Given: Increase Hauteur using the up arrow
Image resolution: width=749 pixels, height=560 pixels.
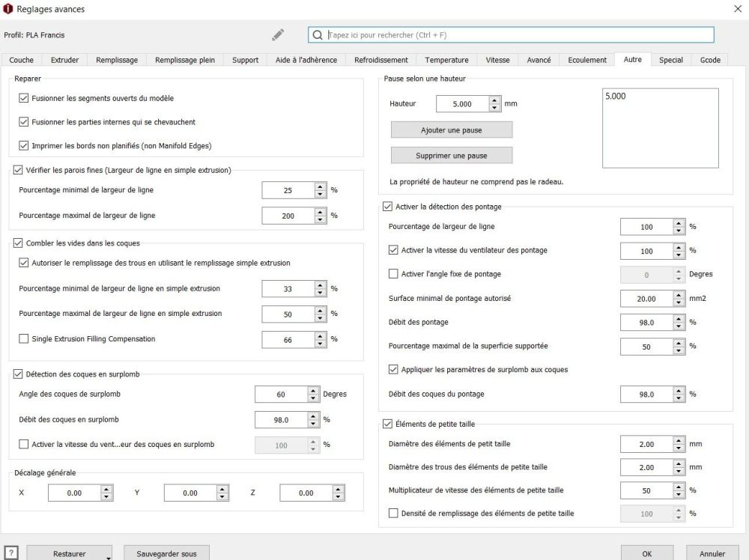Looking at the screenshot, I should coord(494,100).
